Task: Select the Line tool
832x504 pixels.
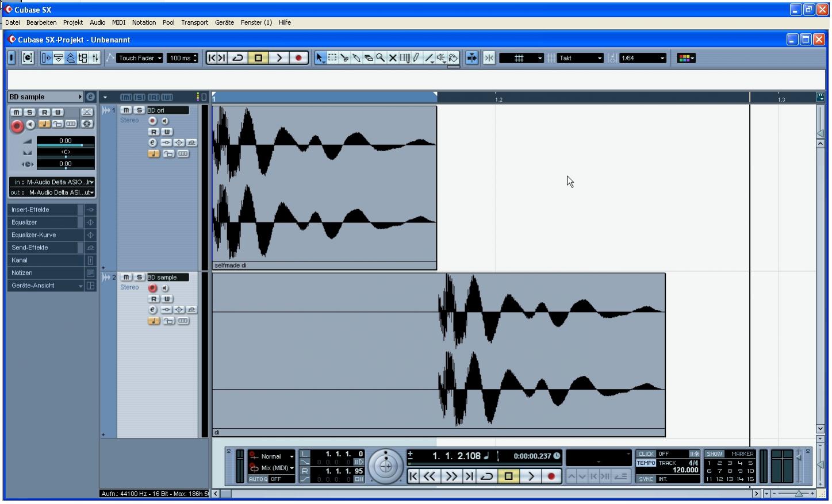Action: click(x=429, y=58)
